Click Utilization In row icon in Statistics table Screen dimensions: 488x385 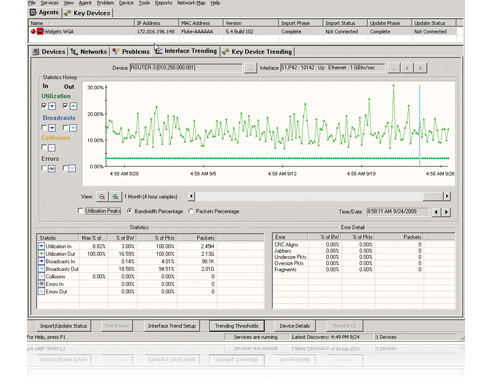tap(41, 246)
